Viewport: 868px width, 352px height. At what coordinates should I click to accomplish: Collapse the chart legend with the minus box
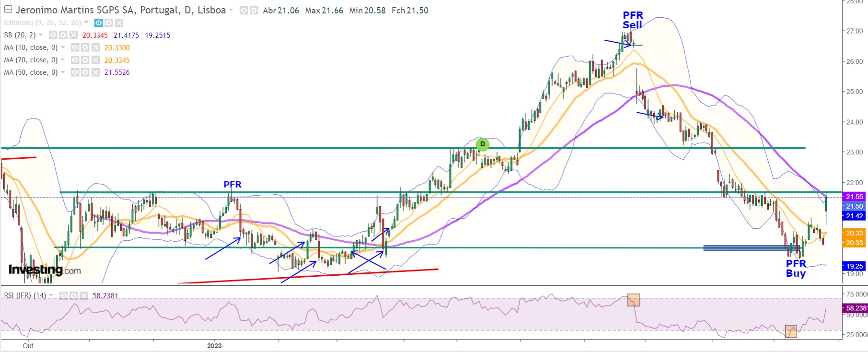click(8, 10)
